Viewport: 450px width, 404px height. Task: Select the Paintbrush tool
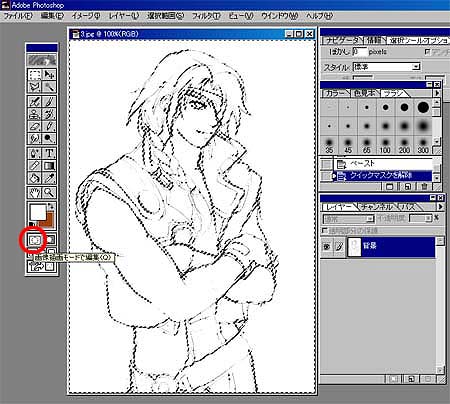(49, 101)
